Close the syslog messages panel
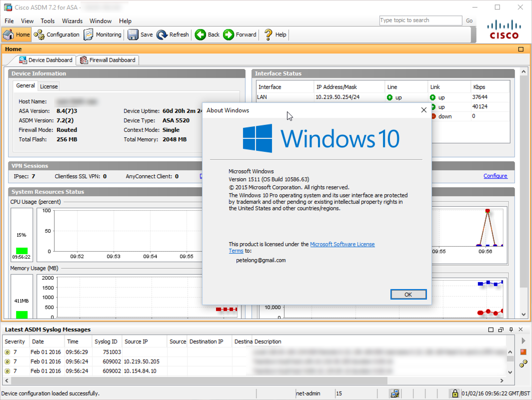This screenshot has width=532, height=400. point(521,330)
